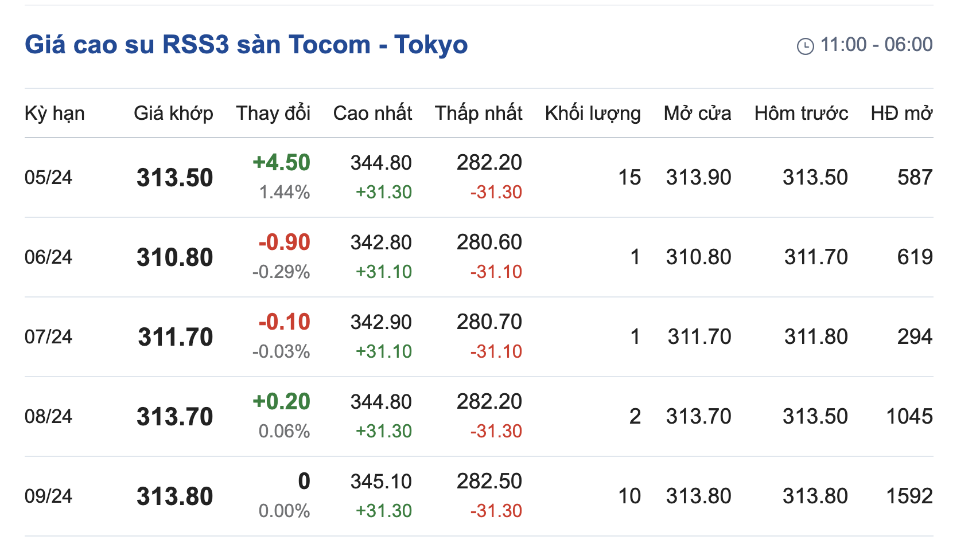Open the Giá cao su RSS3 Tocom title
980x540 pixels.
(246, 45)
